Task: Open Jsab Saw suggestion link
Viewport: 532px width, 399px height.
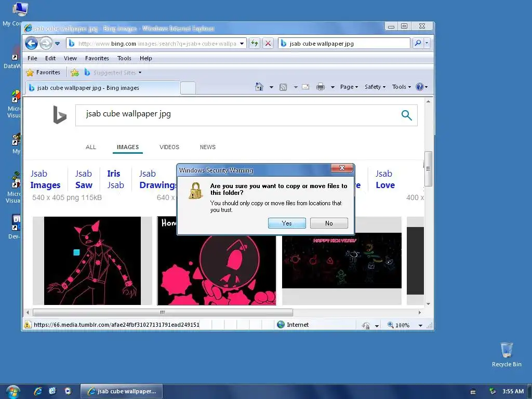Action: coord(84,179)
